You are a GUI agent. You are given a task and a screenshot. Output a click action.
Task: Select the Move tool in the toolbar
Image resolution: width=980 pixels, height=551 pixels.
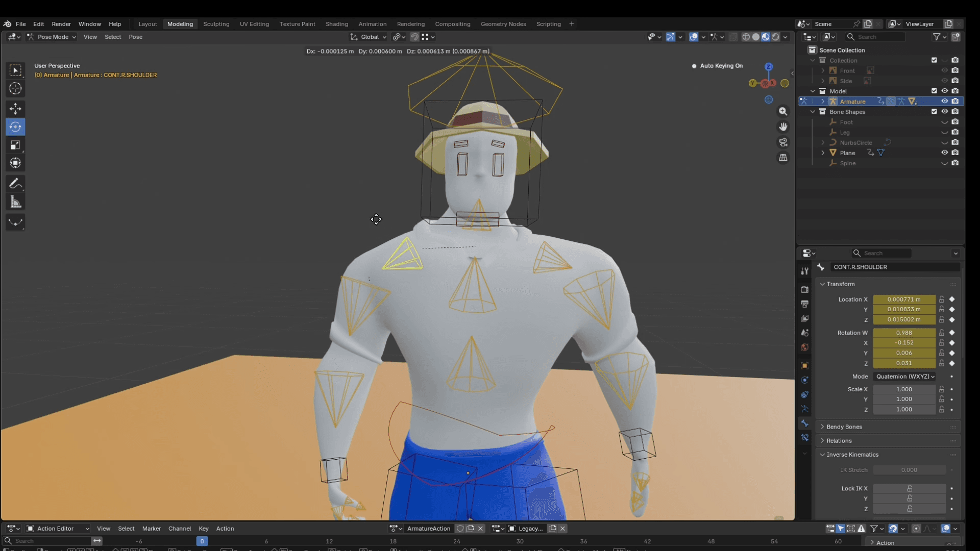(x=15, y=109)
